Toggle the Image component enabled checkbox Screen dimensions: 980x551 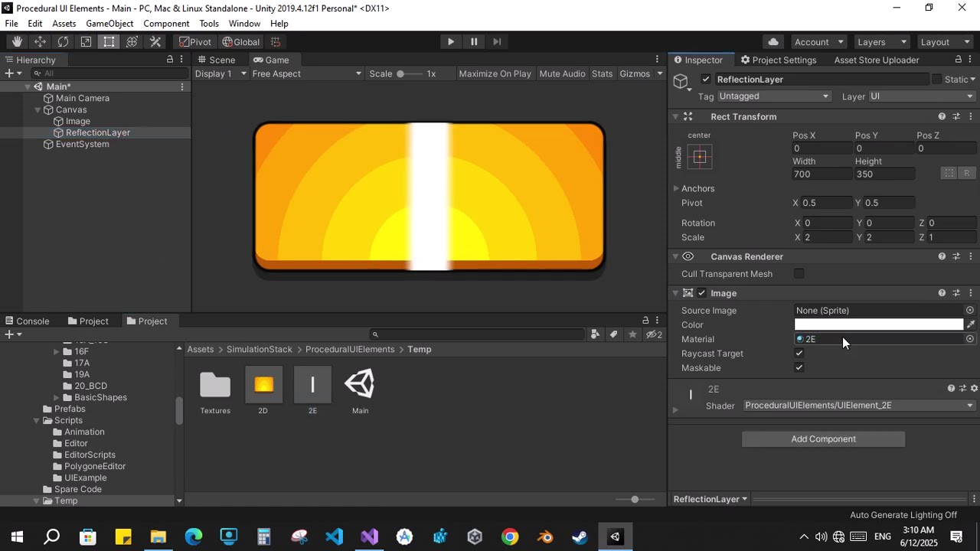[701, 293]
